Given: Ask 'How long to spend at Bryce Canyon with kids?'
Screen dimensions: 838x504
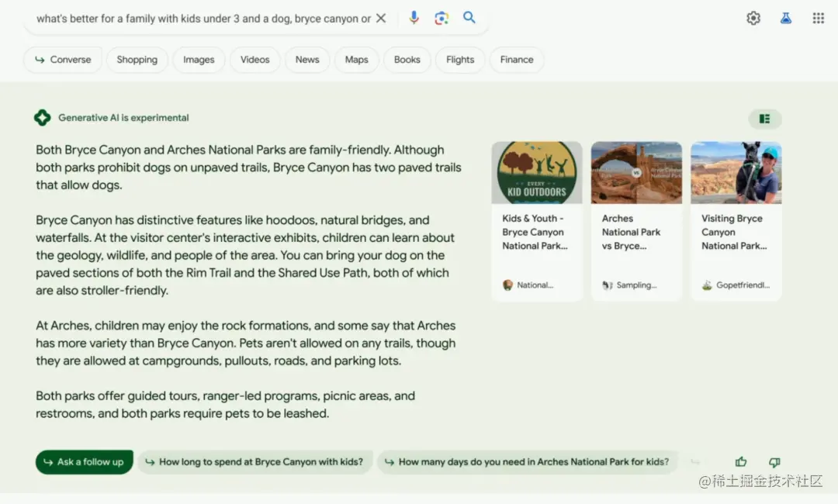Looking at the screenshot, I should pyautogui.click(x=255, y=462).
